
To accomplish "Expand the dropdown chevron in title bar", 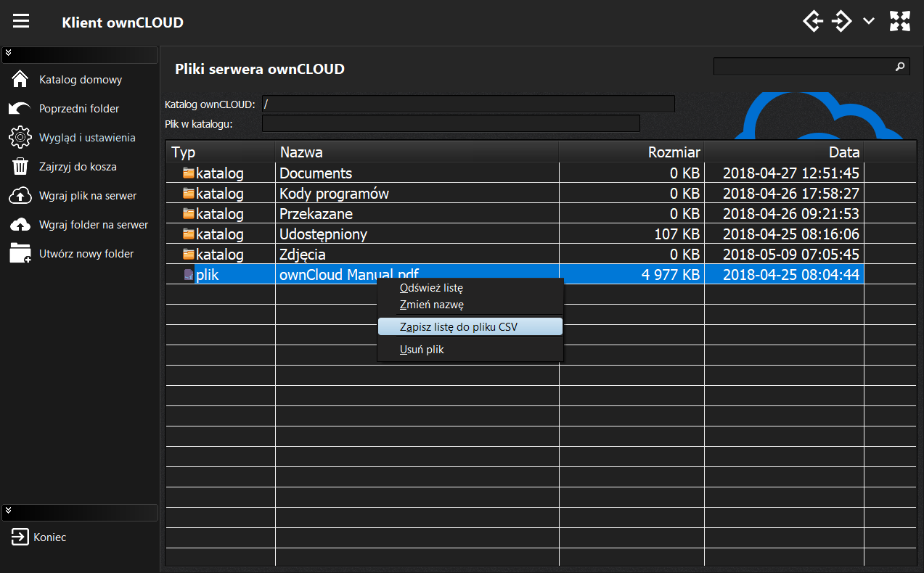I will (x=868, y=21).
